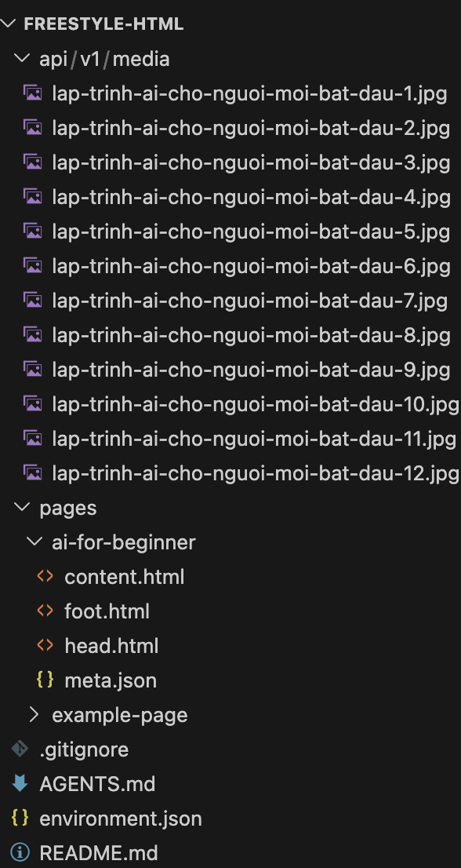This screenshot has width=461, height=868.
Task: Click the JSON braces icon beside meta.json
Action: click(45, 680)
